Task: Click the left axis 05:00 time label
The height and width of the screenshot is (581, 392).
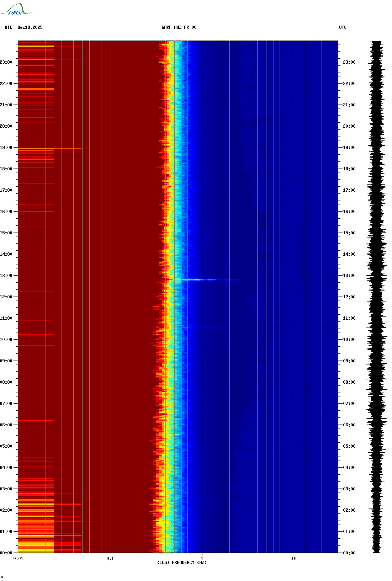Action: click(x=6, y=446)
